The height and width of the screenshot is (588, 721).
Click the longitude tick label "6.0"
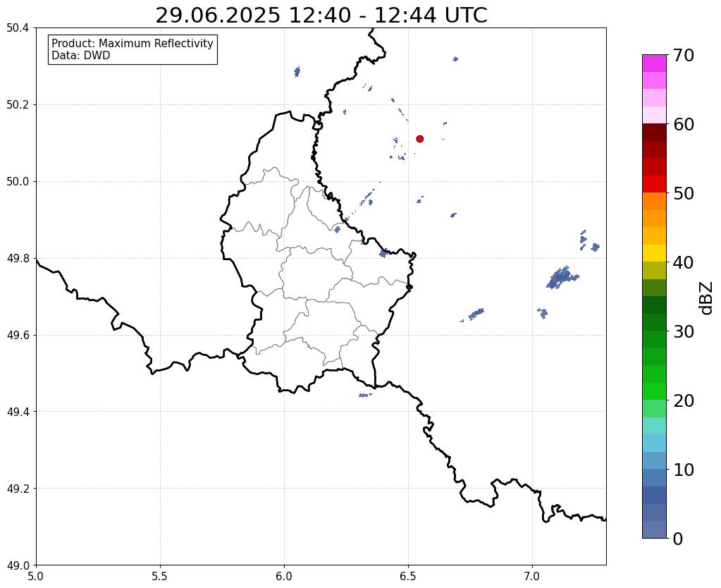coord(284,577)
